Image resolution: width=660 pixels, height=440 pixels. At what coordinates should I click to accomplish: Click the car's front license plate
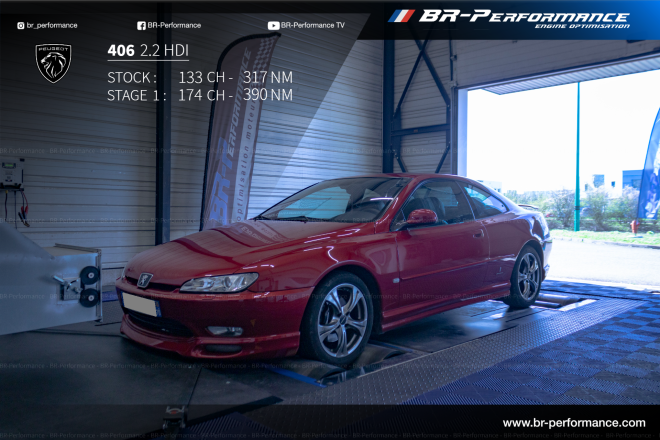pos(140,305)
